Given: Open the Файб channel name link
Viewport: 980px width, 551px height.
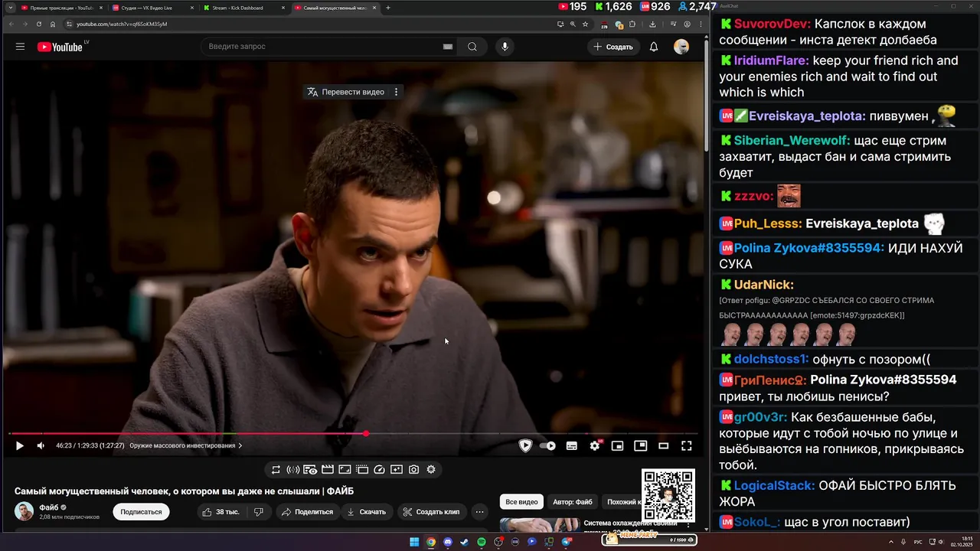Looking at the screenshot, I should 48,507.
